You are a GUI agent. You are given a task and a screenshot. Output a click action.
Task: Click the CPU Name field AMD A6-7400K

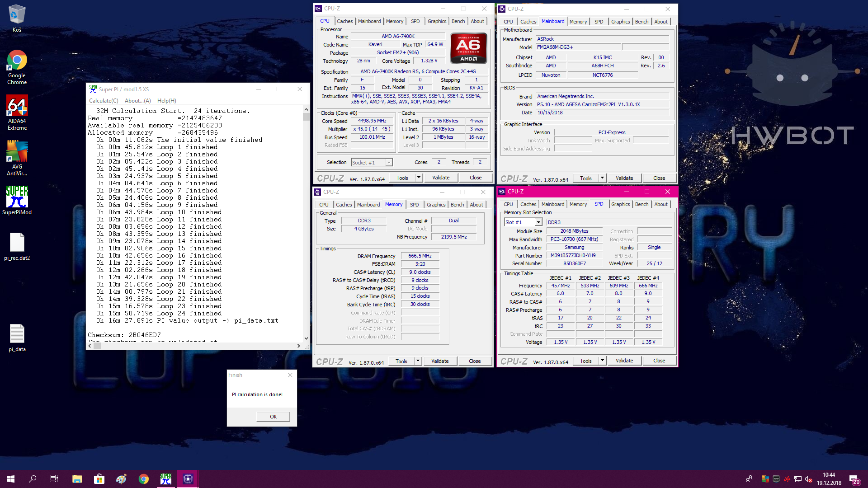[398, 36]
